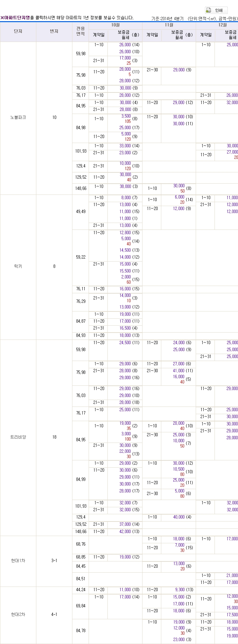Click 현대2차 lot number 4-1
This screenshot has width=238, height=644.
(54, 615)
